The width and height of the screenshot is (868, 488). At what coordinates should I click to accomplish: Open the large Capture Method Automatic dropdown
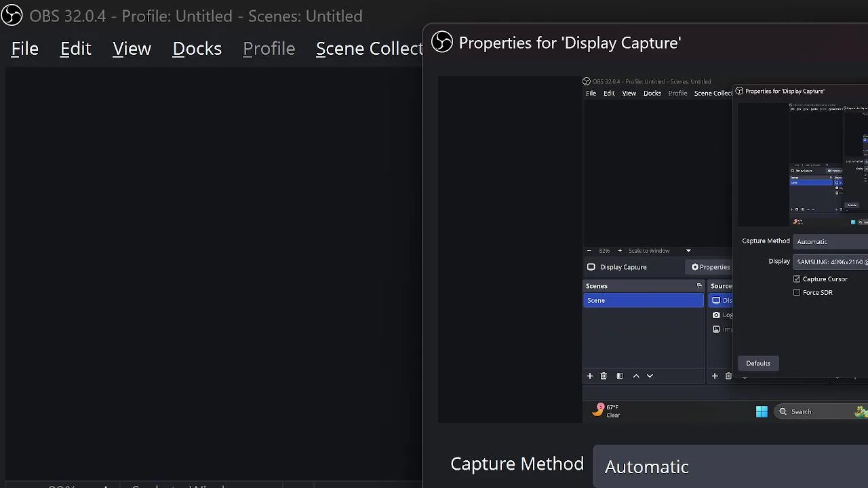[x=730, y=466]
